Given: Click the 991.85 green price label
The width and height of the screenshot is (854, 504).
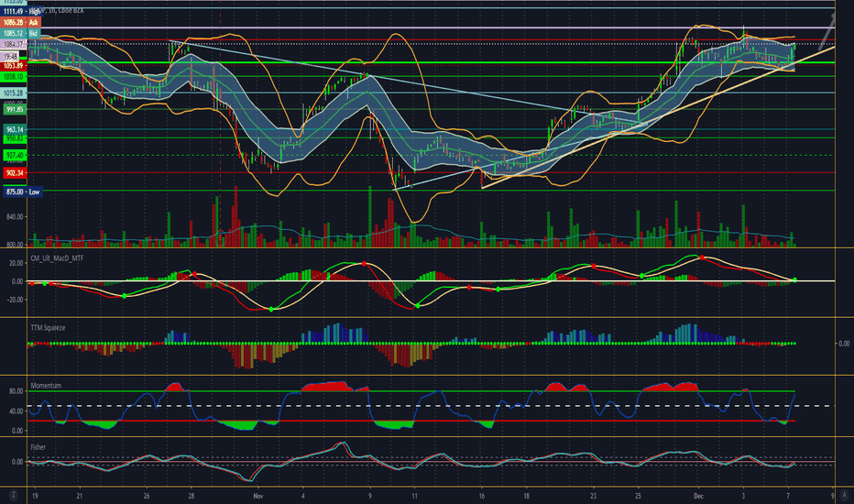Looking at the screenshot, I should coord(15,110).
